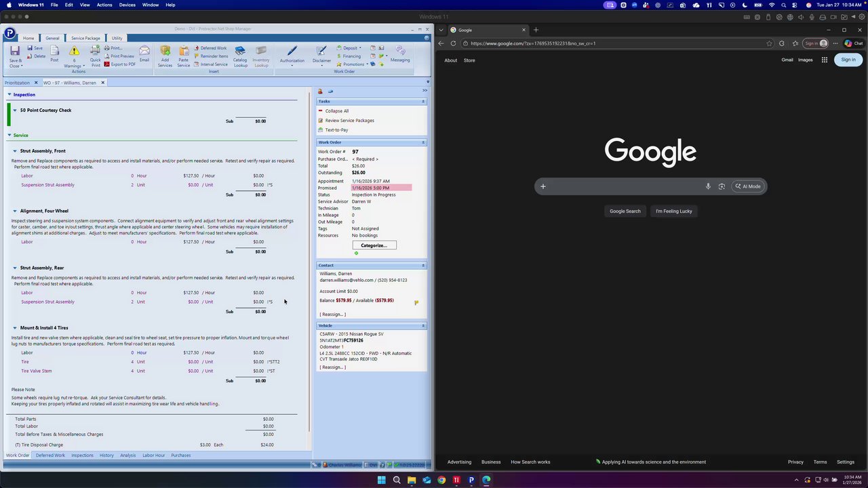Open the Devices menu in the Mac menu bar
868x488 pixels.
point(127,5)
